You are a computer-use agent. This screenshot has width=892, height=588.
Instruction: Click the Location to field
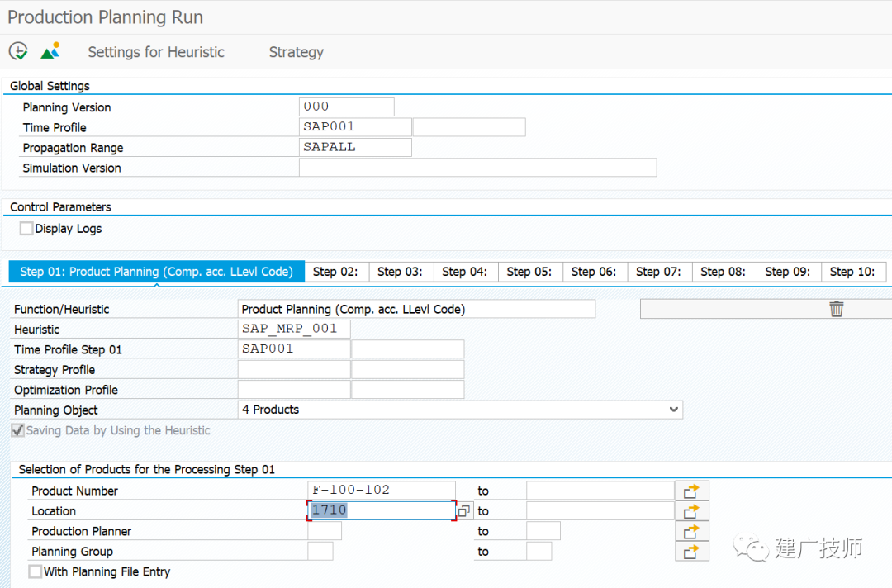(x=600, y=510)
